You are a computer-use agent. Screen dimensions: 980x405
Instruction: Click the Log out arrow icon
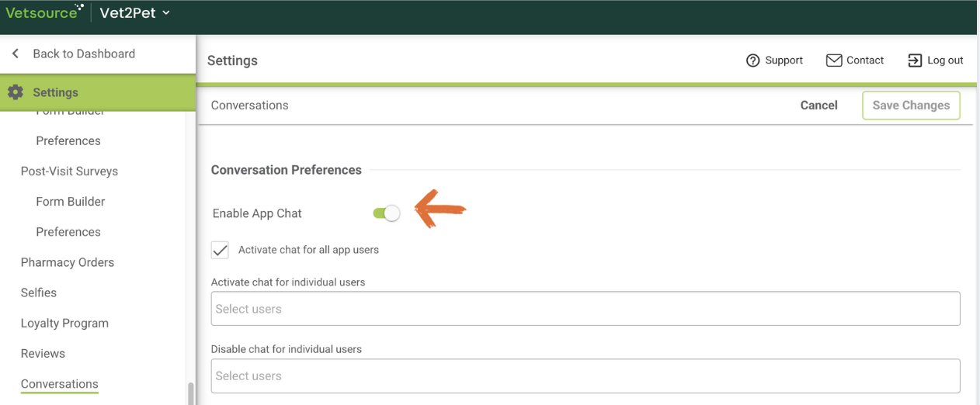(x=915, y=61)
